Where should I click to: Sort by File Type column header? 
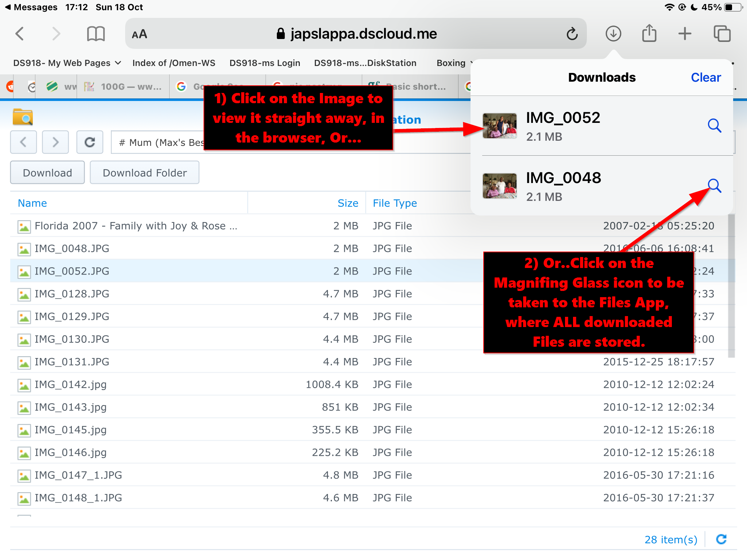(x=395, y=203)
